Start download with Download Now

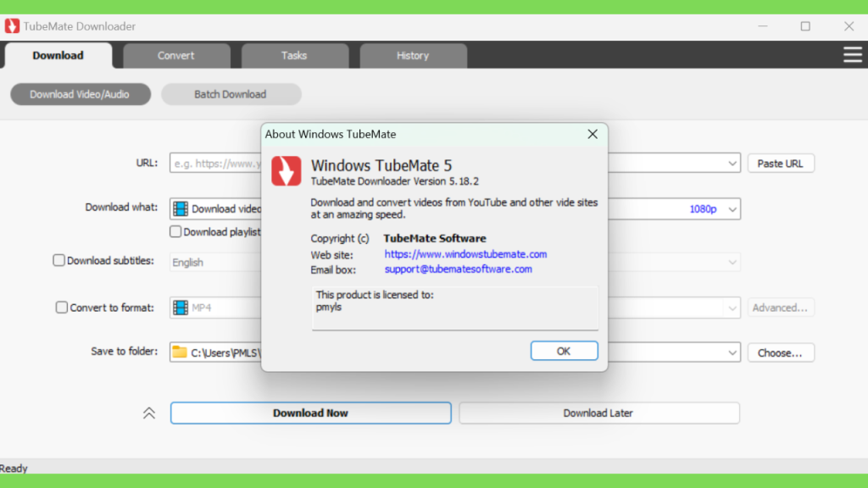[x=310, y=413]
